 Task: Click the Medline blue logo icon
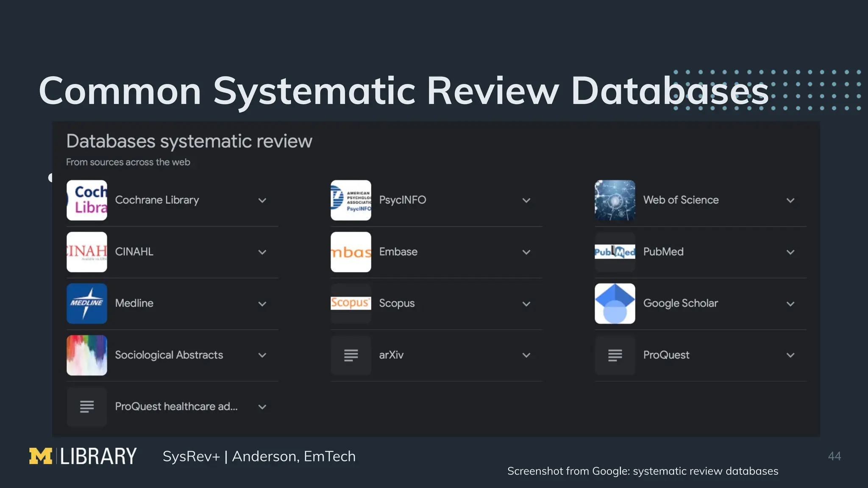click(x=87, y=303)
